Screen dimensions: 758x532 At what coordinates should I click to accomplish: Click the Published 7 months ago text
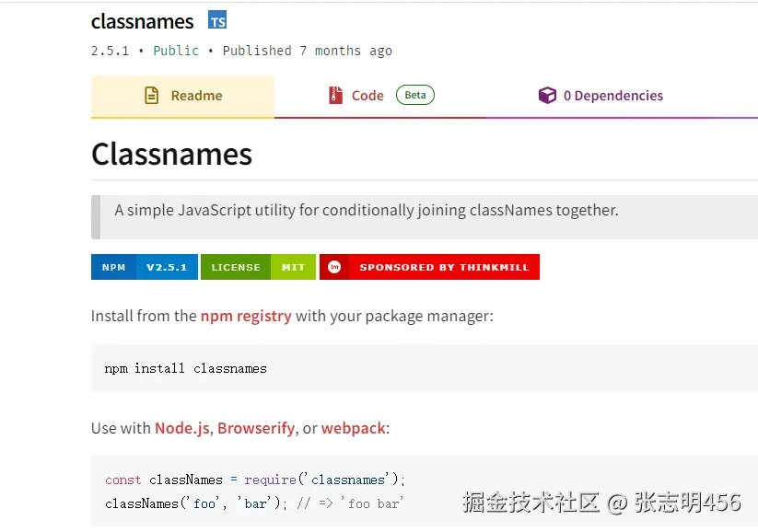click(308, 52)
